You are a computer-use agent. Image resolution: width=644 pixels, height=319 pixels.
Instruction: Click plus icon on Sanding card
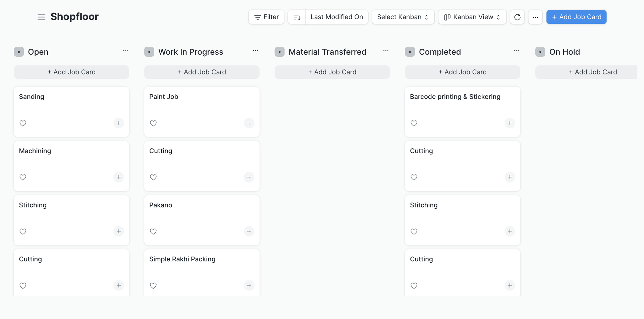click(x=118, y=123)
